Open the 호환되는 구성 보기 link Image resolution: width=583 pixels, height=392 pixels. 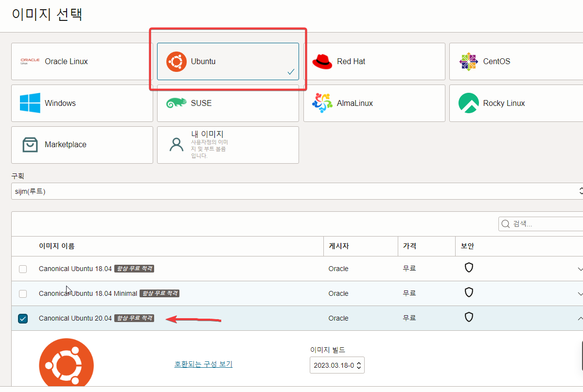[x=203, y=364]
